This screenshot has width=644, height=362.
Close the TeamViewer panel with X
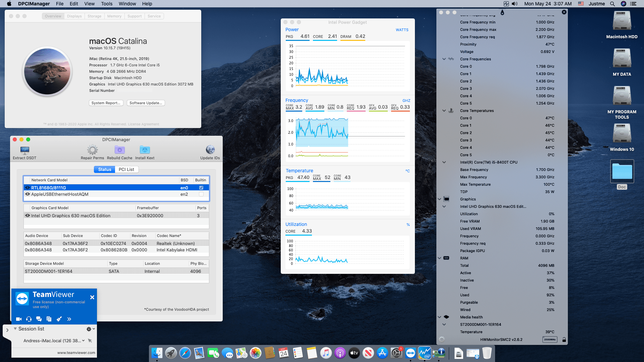click(92, 297)
